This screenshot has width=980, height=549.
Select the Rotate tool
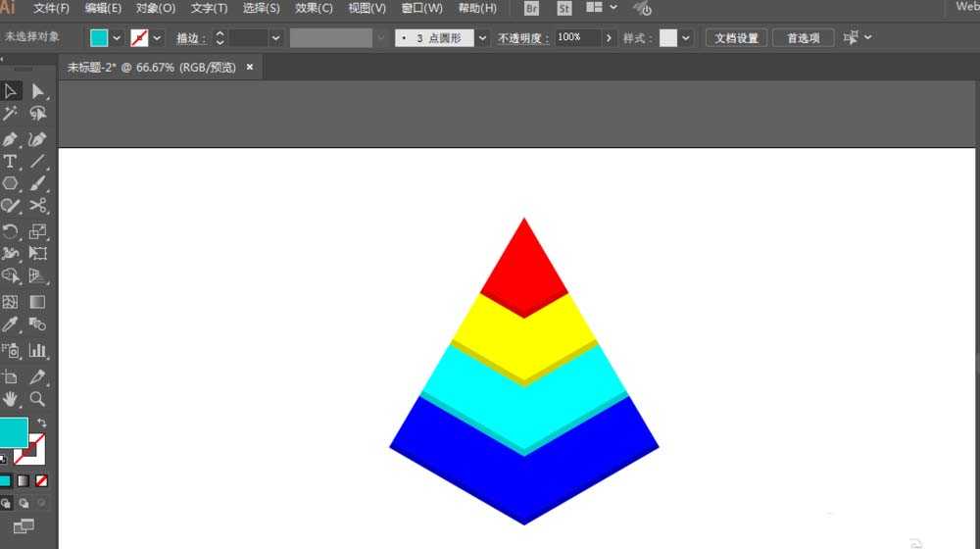10,232
